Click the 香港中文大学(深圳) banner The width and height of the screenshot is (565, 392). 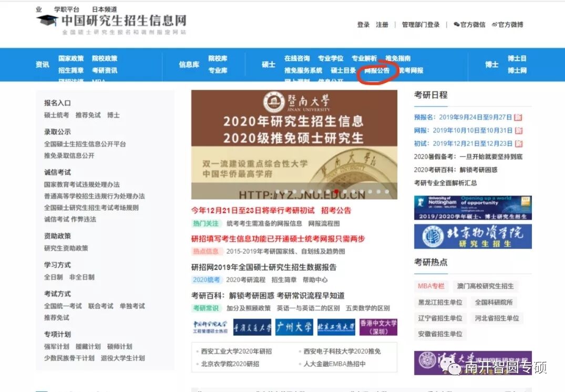point(378,327)
